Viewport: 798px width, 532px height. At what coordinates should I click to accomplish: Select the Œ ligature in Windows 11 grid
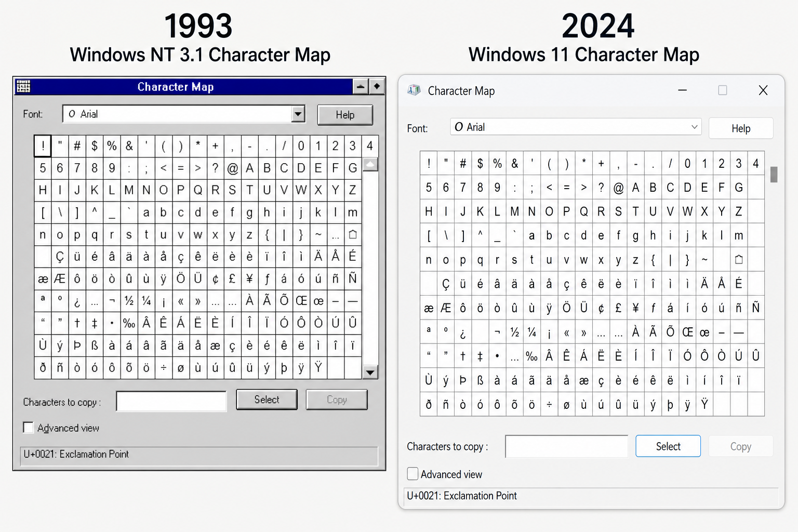(687, 332)
